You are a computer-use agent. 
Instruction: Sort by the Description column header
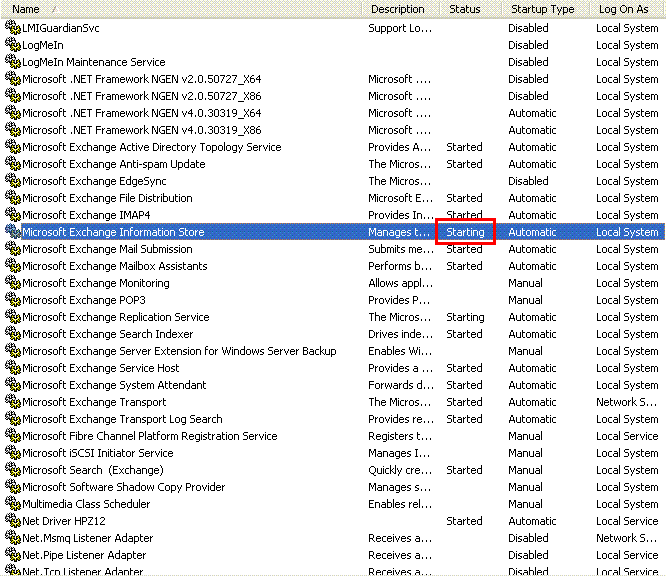click(x=400, y=9)
